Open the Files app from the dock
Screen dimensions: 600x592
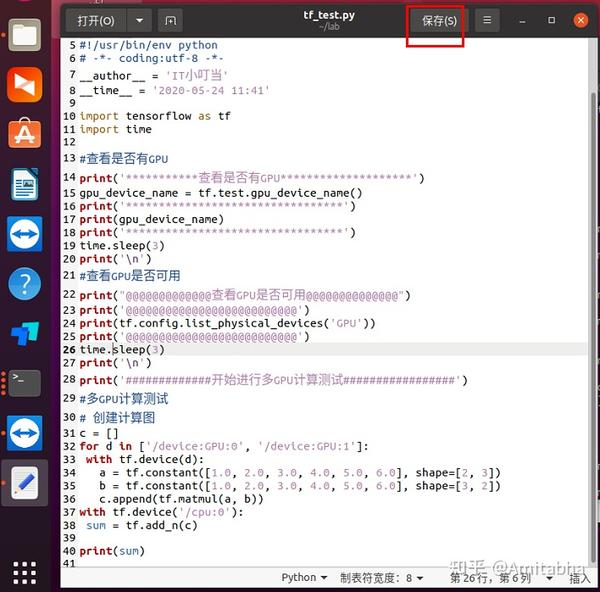coord(24,35)
